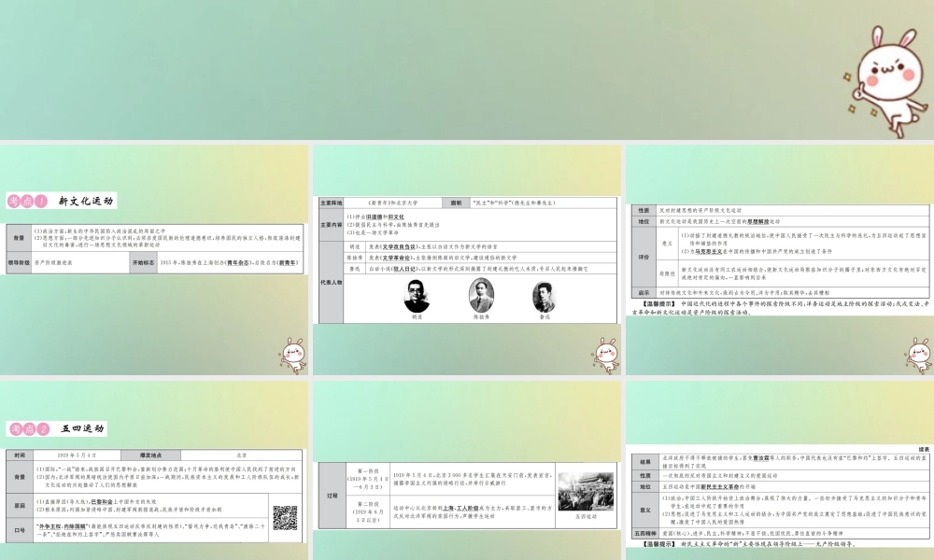Viewport: 934px width, 560px height.
Task: Click the 北京 location cell
Action: (241, 455)
